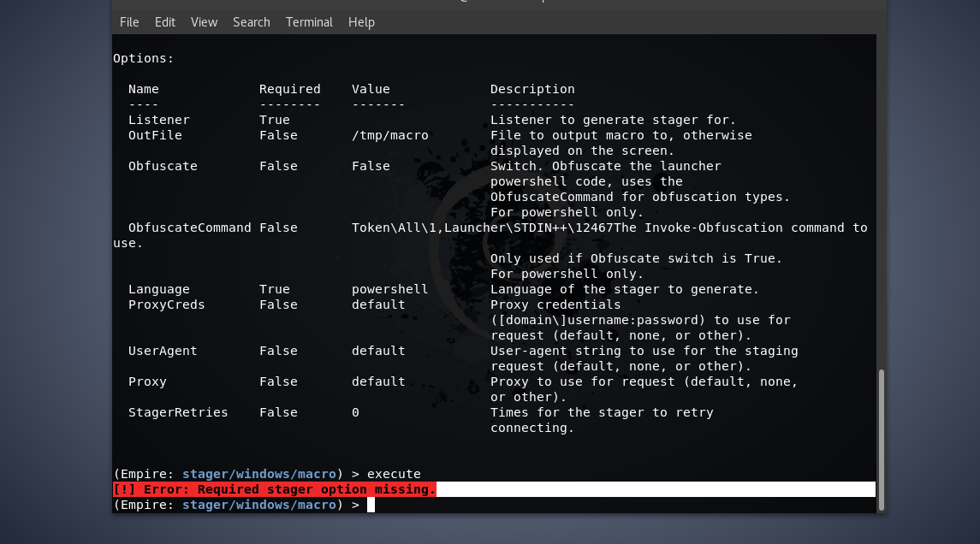The height and width of the screenshot is (544, 980).
Task: Click 'stager/windows/macro' in the execute line
Action: tap(258, 473)
